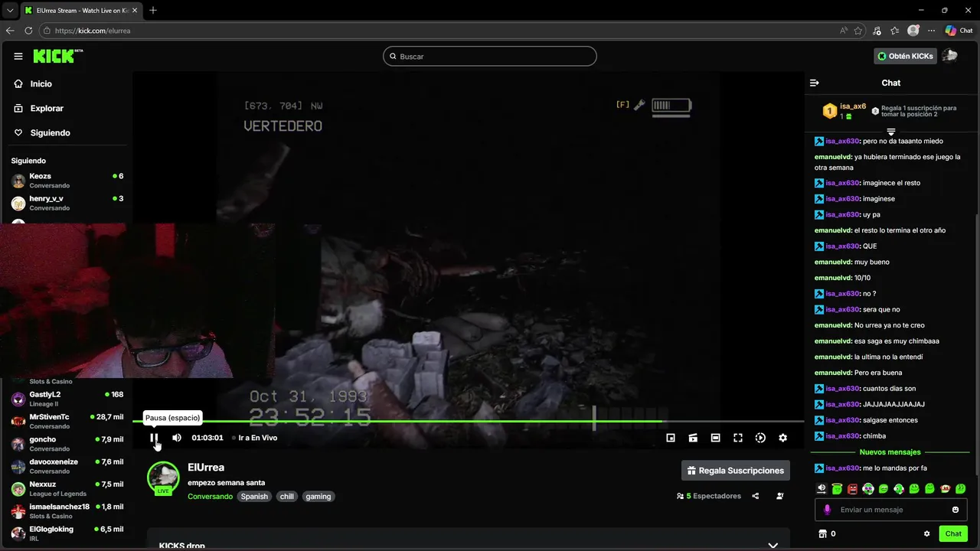Open chat shop store icon
Image resolution: width=980 pixels, height=551 pixels.
coord(823,533)
